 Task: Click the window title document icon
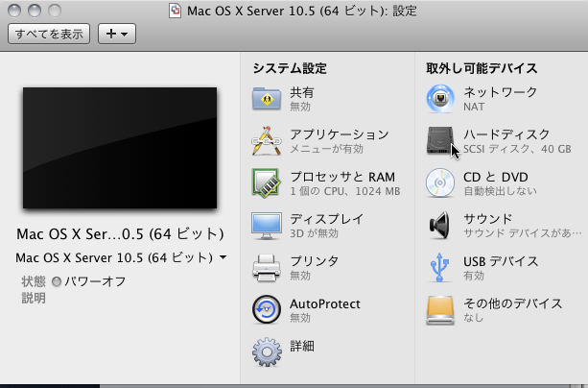pyautogui.click(x=174, y=11)
